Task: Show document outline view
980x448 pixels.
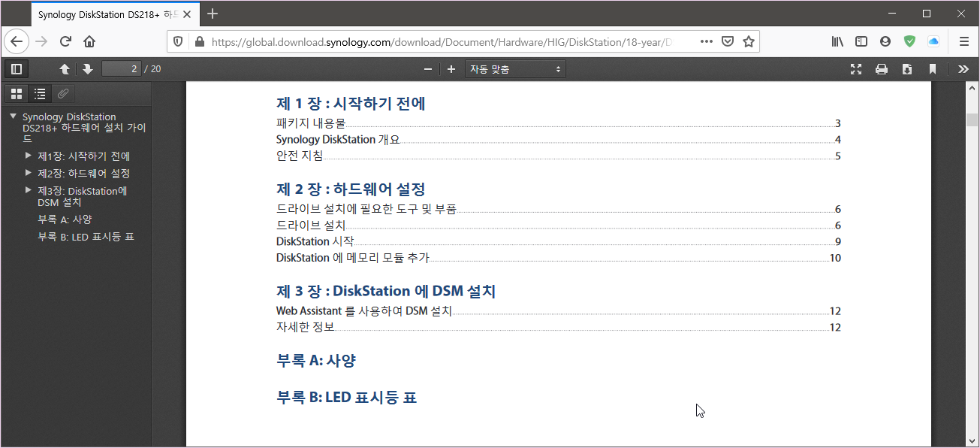Action: point(41,94)
